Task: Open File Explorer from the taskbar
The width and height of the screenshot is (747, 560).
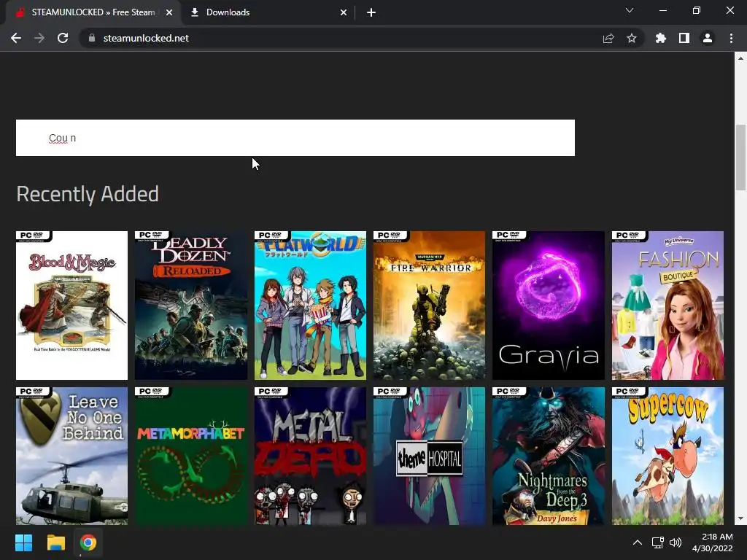Action: click(55, 542)
